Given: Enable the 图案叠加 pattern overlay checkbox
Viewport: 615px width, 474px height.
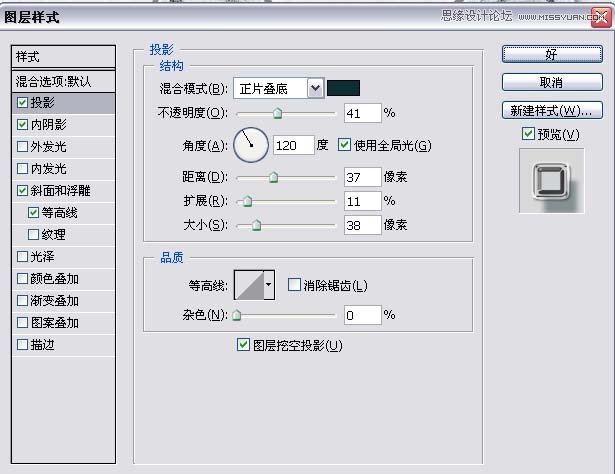Looking at the screenshot, I should pyautogui.click(x=22, y=323).
